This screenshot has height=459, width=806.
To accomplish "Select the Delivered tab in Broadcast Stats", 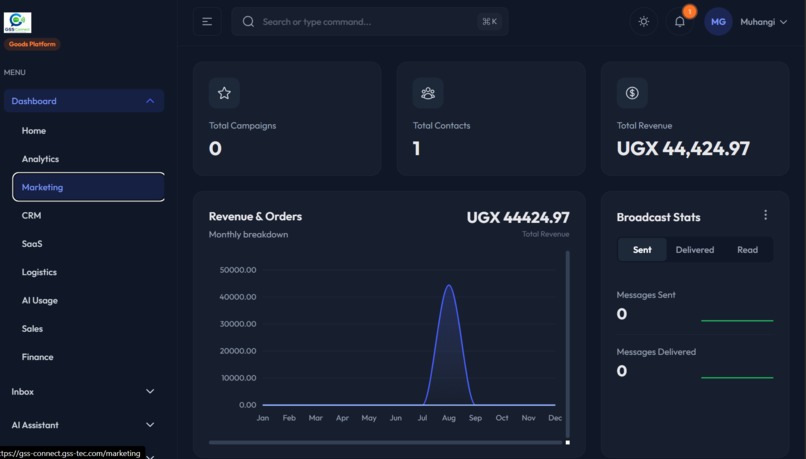I will point(694,250).
